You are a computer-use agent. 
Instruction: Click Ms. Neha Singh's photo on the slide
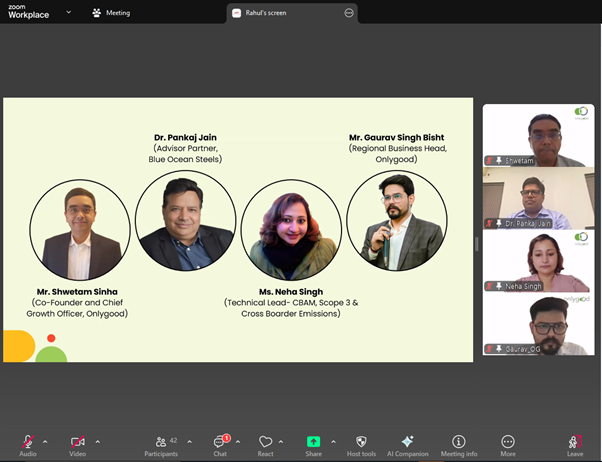pos(291,230)
